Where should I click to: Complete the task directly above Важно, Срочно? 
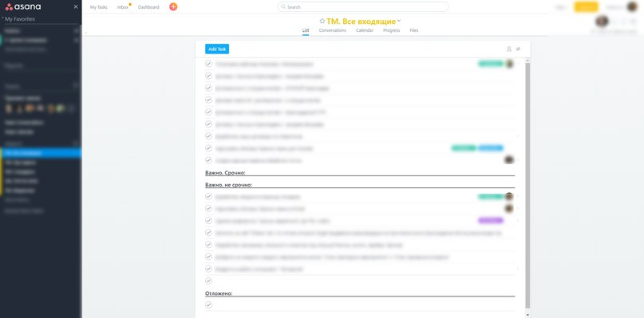point(208,160)
